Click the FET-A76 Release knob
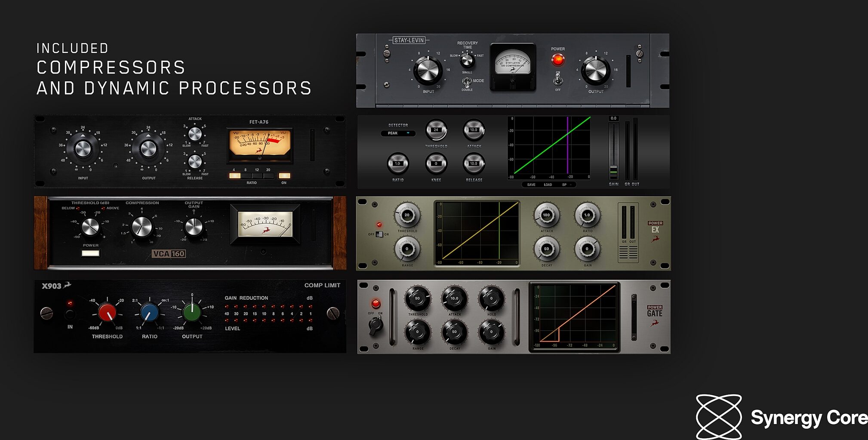868x440 pixels. pos(195,162)
